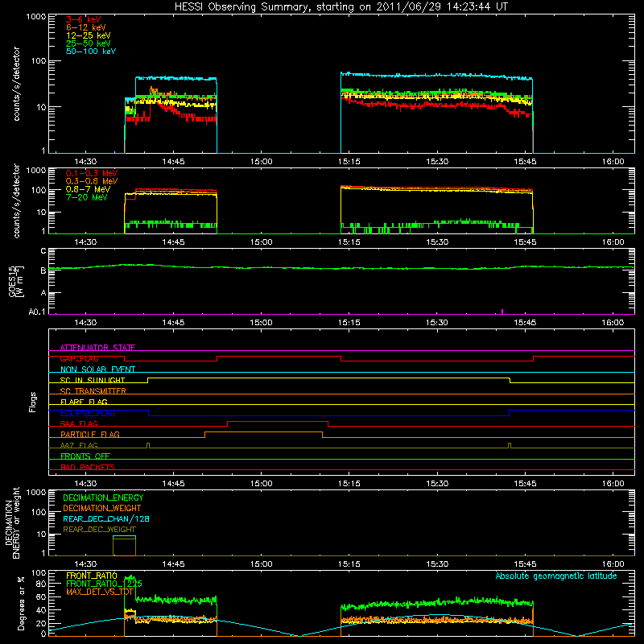
Task: Click the 0.8-7 MeV legend label
Action: [88, 189]
